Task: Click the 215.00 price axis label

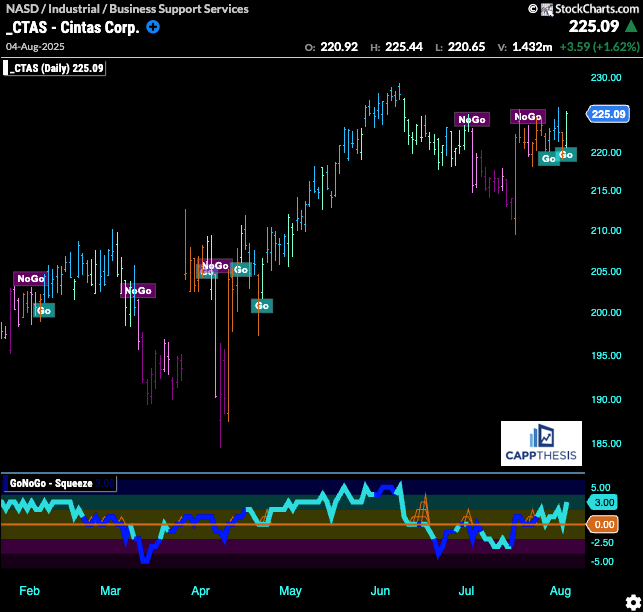Action: click(606, 190)
